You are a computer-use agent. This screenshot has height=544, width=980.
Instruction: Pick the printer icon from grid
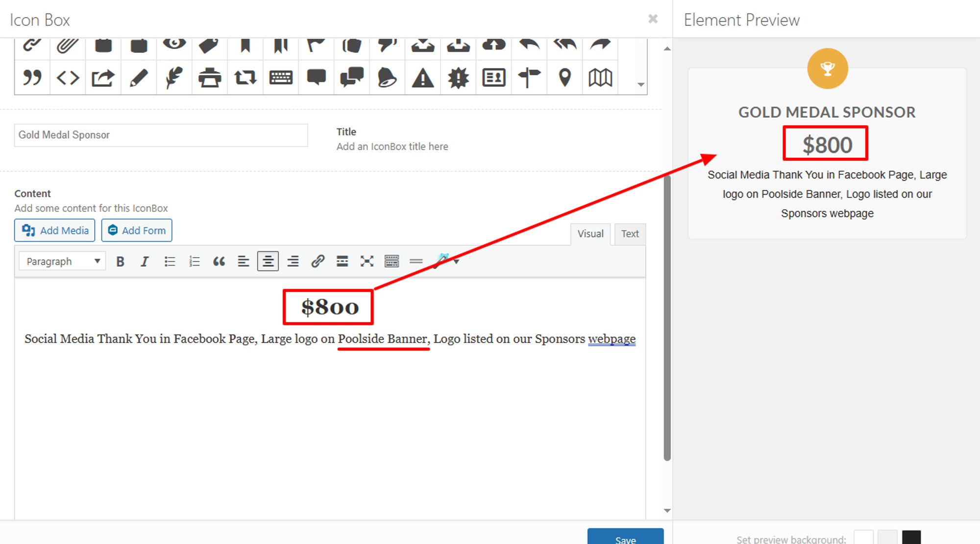pyautogui.click(x=210, y=77)
